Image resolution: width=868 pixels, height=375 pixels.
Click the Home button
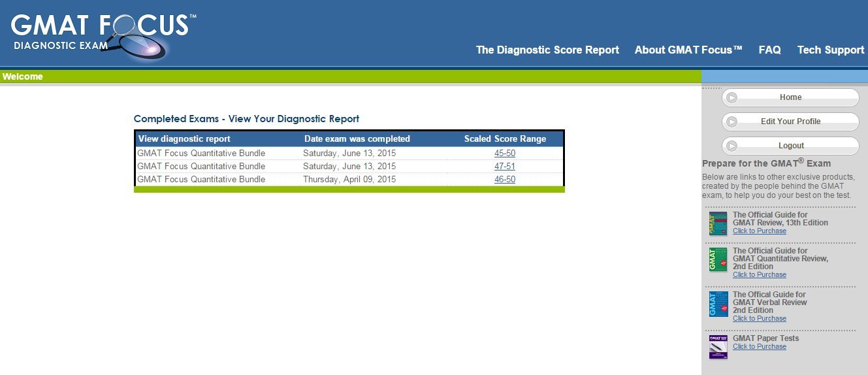pyautogui.click(x=790, y=97)
